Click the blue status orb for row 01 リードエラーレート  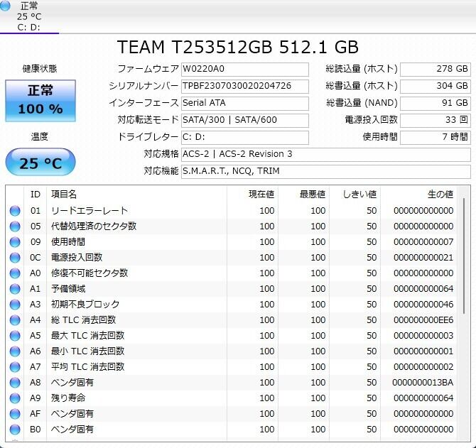(15, 211)
